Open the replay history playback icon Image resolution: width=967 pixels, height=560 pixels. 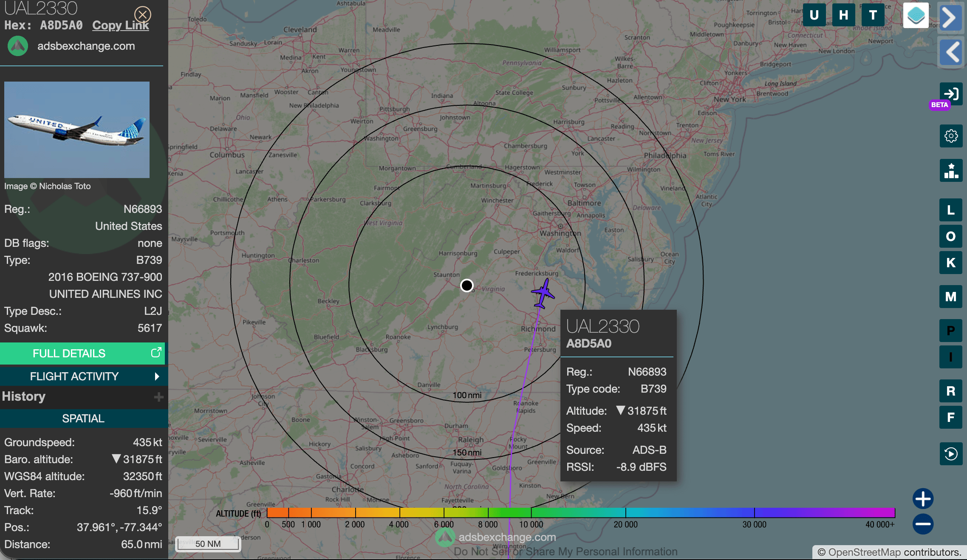click(951, 454)
